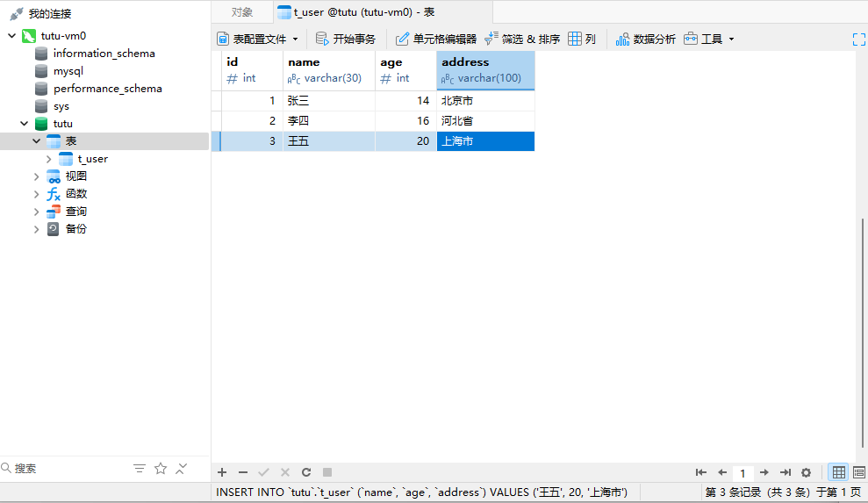Select age cell 16
This screenshot has height=503, width=868.
(x=405, y=121)
